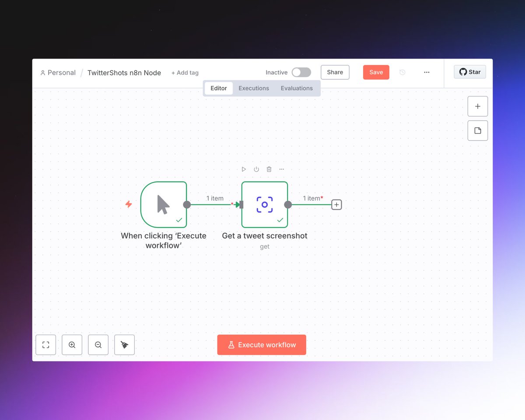Open the workflow history clock icon
This screenshot has height=420, width=525.
[x=402, y=73]
